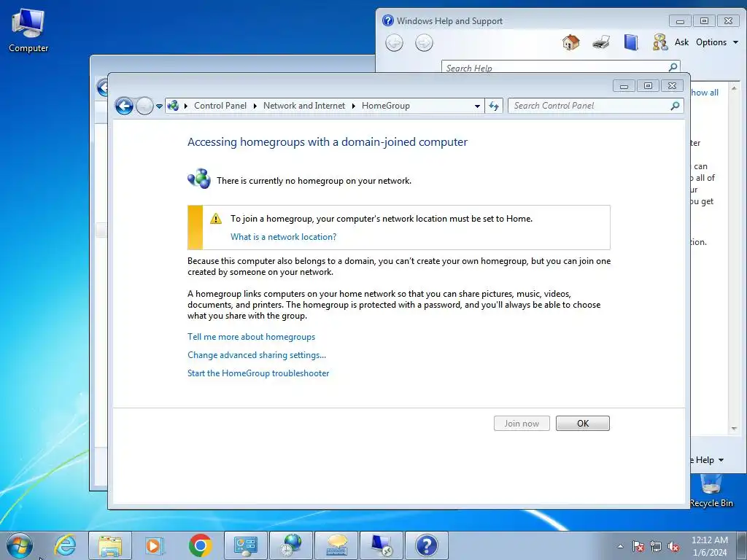Screen dimensions: 747x560
Task: Switch to Help and Support taskbar button
Action: coord(426,545)
